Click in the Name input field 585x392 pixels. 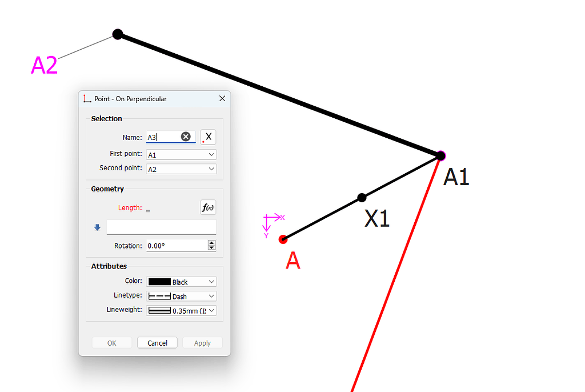163,137
